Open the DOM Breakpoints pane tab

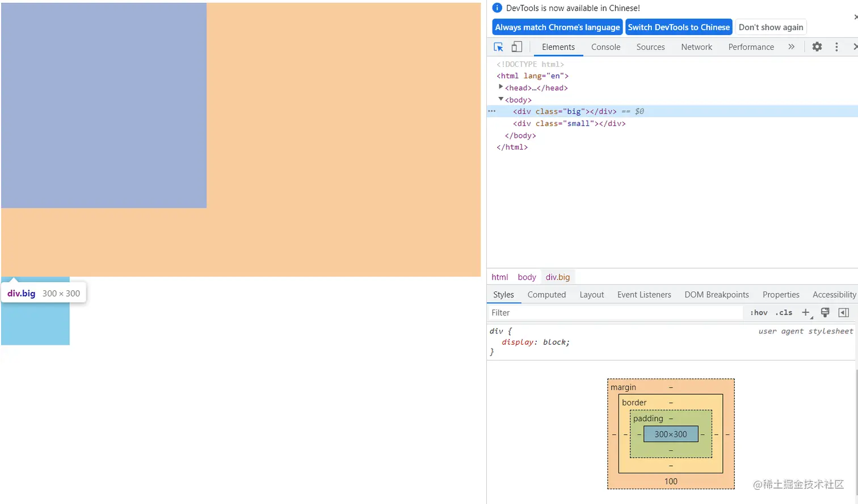click(x=717, y=295)
